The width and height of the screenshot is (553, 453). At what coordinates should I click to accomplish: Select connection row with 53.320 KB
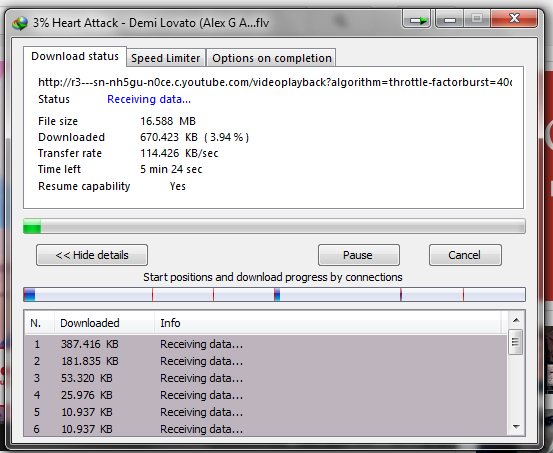pos(266,378)
